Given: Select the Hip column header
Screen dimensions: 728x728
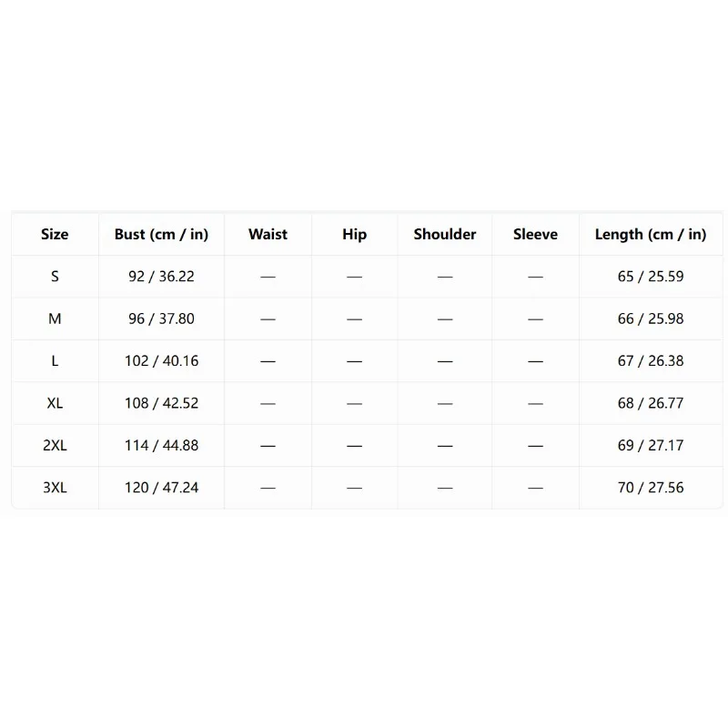Looking at the screenshot, I should point(354,235).
